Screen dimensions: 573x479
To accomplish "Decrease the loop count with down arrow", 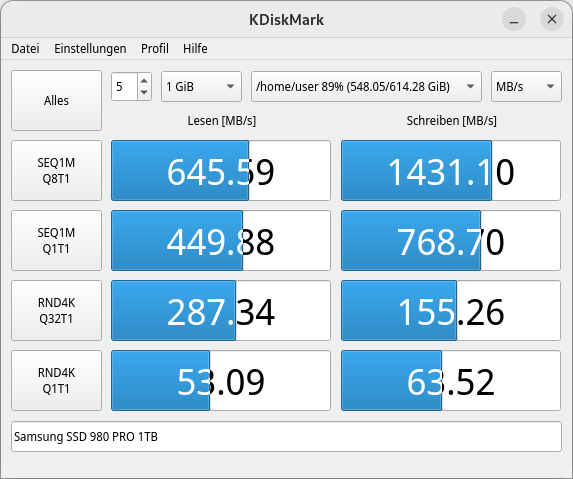I will click(144, 92).
